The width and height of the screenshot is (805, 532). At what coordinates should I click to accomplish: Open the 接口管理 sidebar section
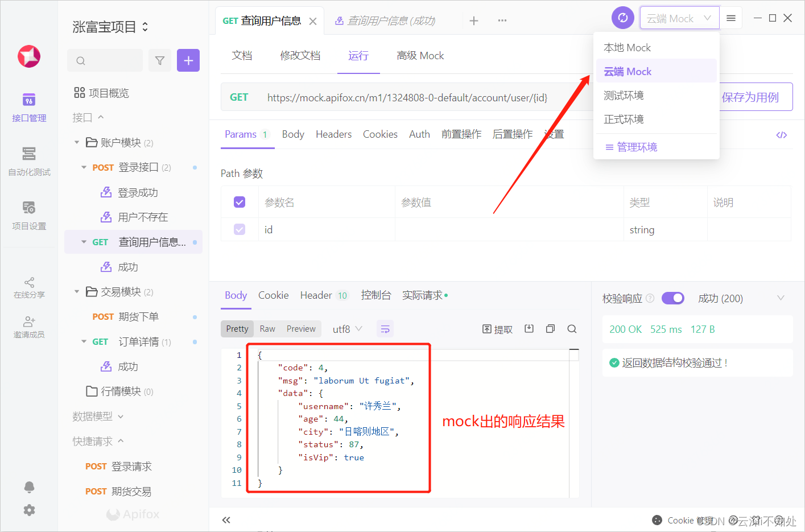click(x=29, y=108)
